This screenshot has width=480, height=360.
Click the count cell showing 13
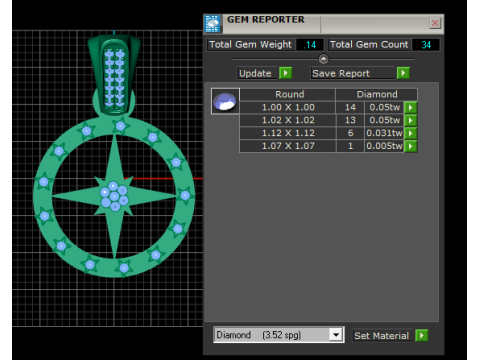pos(350,120)
